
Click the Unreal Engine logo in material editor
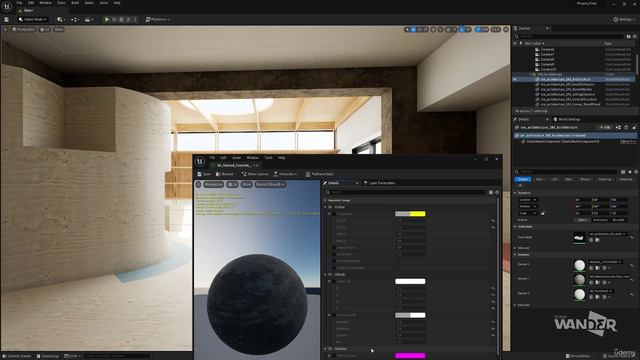click(200, 162)
